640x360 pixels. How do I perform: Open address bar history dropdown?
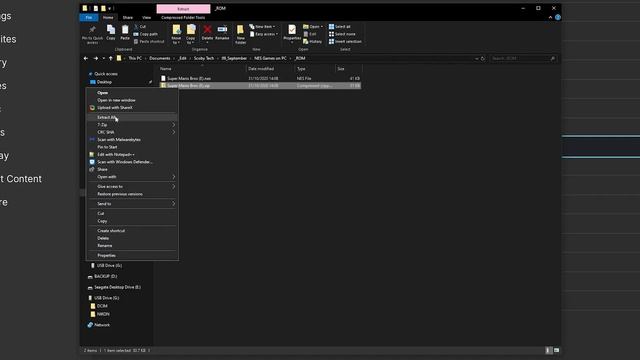(x=476, y=58)
